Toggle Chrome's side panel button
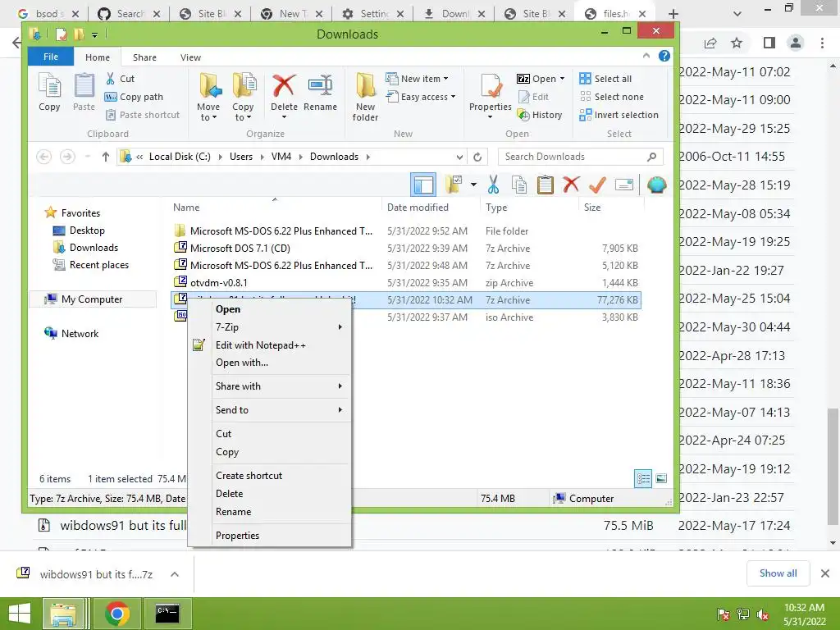 (769, 43)
